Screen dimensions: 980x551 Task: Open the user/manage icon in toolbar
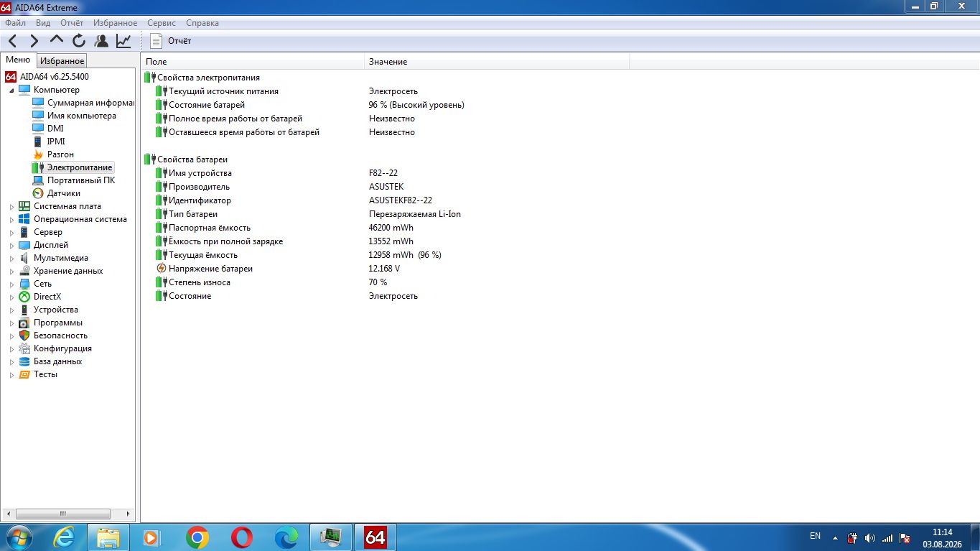click(101, 41)
